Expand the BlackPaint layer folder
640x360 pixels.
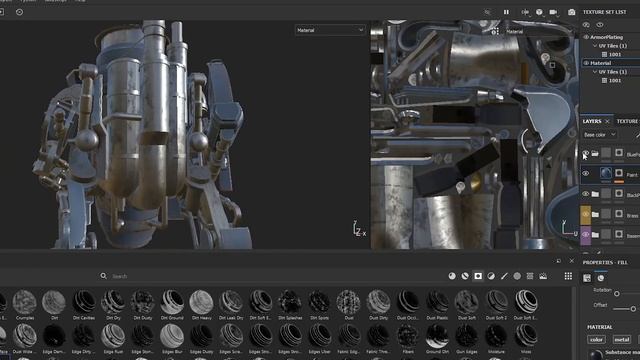tap(595, 194)
